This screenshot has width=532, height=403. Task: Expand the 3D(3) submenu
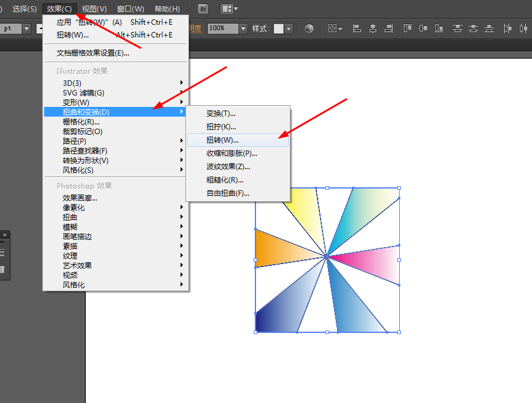115,83
